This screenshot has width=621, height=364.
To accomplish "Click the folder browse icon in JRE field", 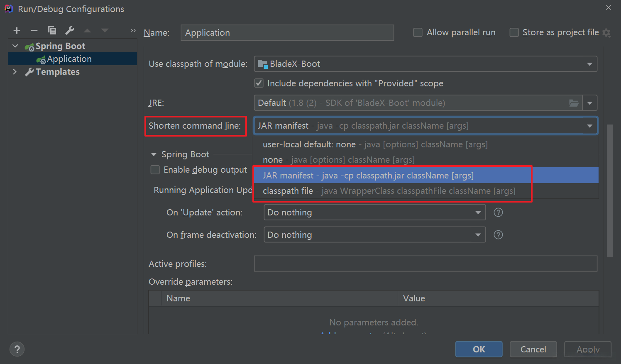I will 574,103.
